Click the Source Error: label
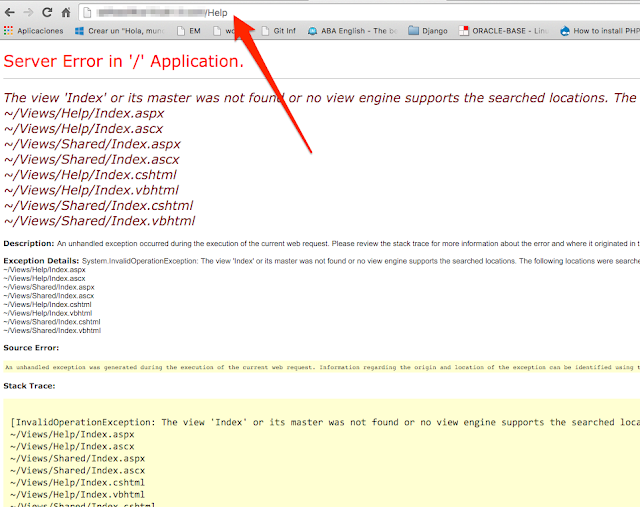 [x=31, y=348]
